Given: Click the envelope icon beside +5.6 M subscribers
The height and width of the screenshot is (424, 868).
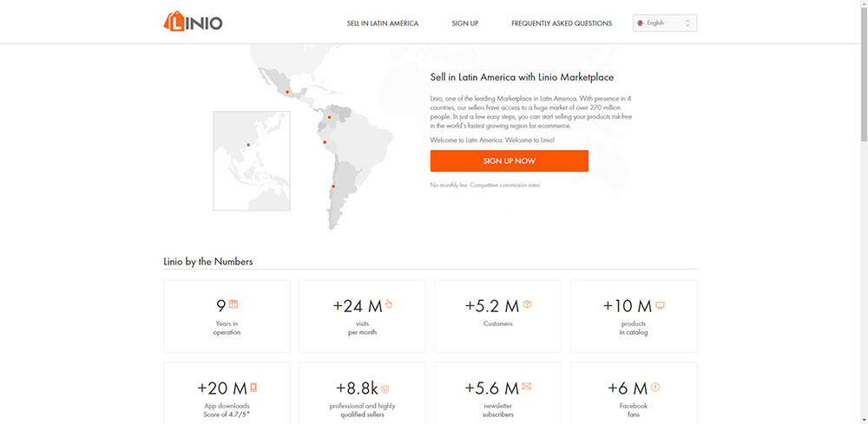Looking at the screenshot, I should pos(527,387).
